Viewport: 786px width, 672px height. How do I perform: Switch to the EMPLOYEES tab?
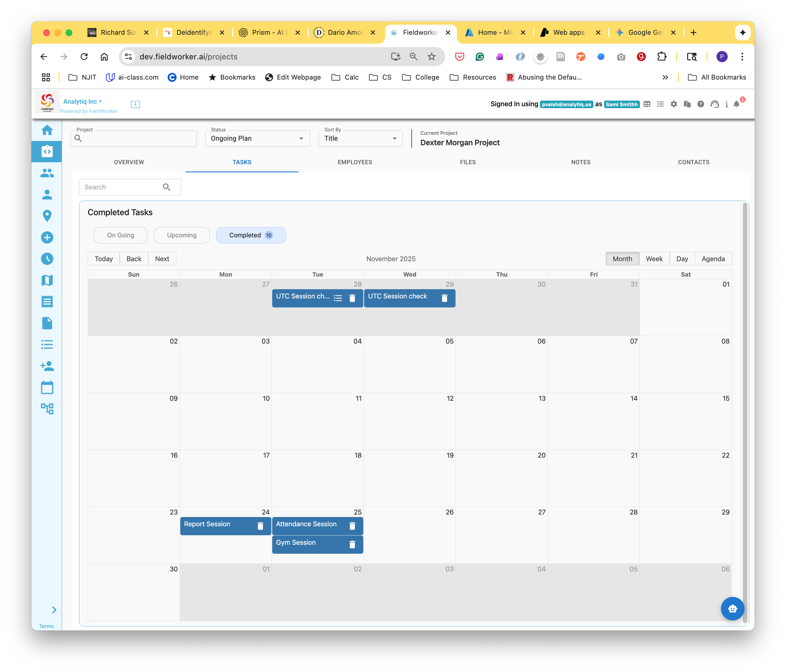click(x=355, y=162)
